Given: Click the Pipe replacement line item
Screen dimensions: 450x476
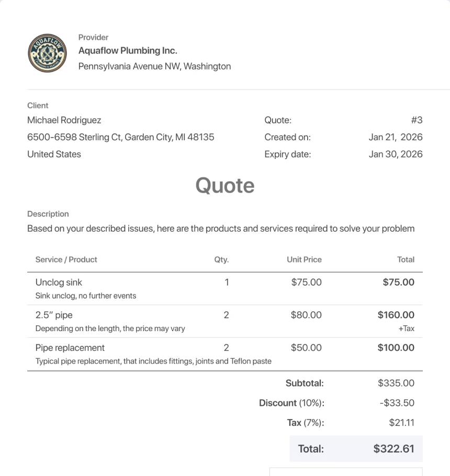Looking at the screenshot, I should point(70,348).
